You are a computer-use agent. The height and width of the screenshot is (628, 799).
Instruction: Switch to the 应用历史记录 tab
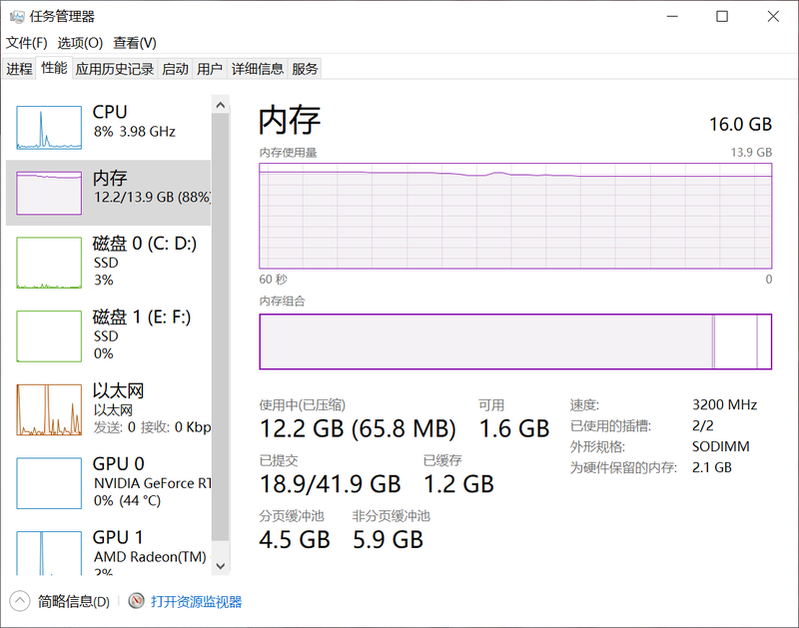115,69
